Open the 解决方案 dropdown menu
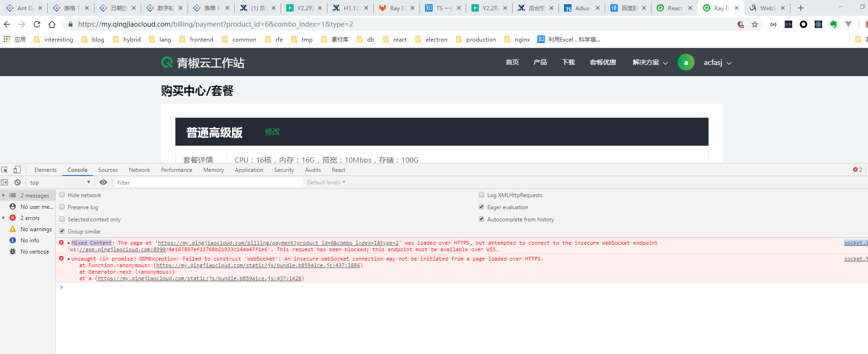Image resolution: width=868 pixels, height=354 pixels. pos(650,62)
